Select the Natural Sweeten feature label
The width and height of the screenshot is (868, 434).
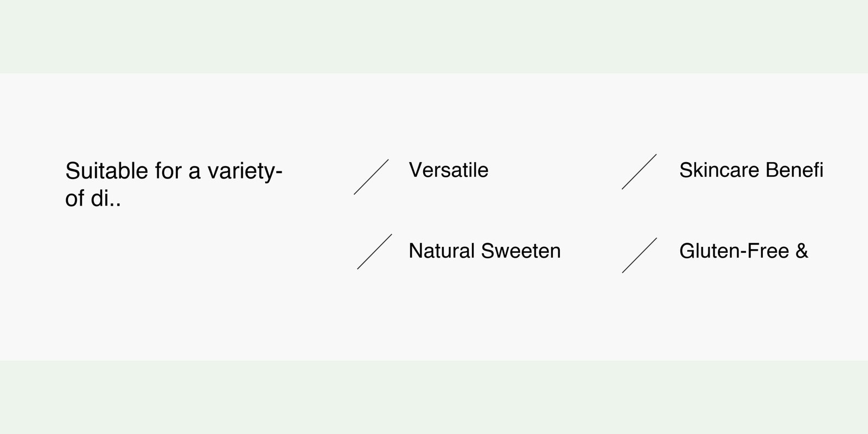click(x=484, y=251)
